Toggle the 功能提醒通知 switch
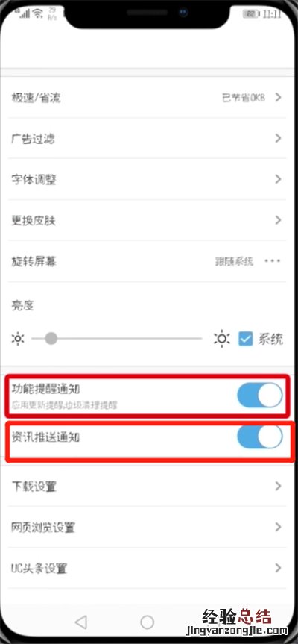The width and height of the screenshot is (298, 644). (259, 395)
